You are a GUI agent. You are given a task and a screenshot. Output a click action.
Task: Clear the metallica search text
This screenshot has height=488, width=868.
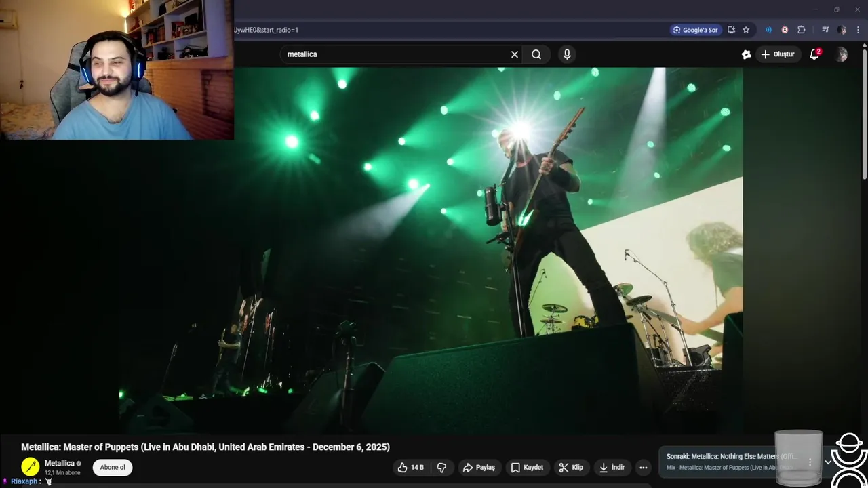[515, 54]
